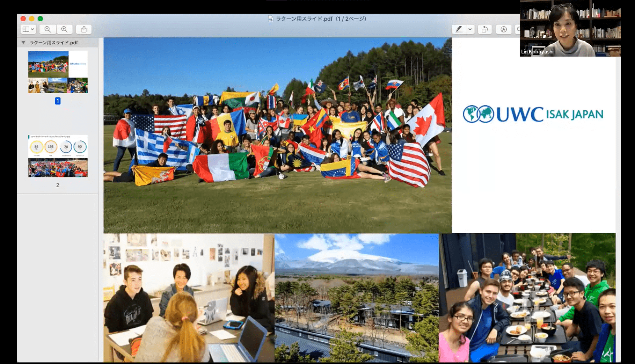Screen dimensions: 635x364
Task: Show the Markup toolbar button
Action: tap(503, 29)
